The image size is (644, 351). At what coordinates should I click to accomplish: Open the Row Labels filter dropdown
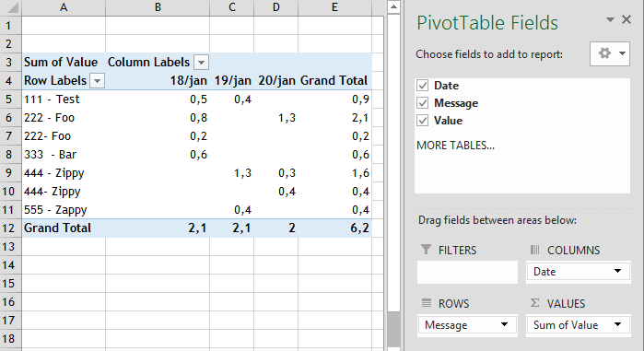98,81
